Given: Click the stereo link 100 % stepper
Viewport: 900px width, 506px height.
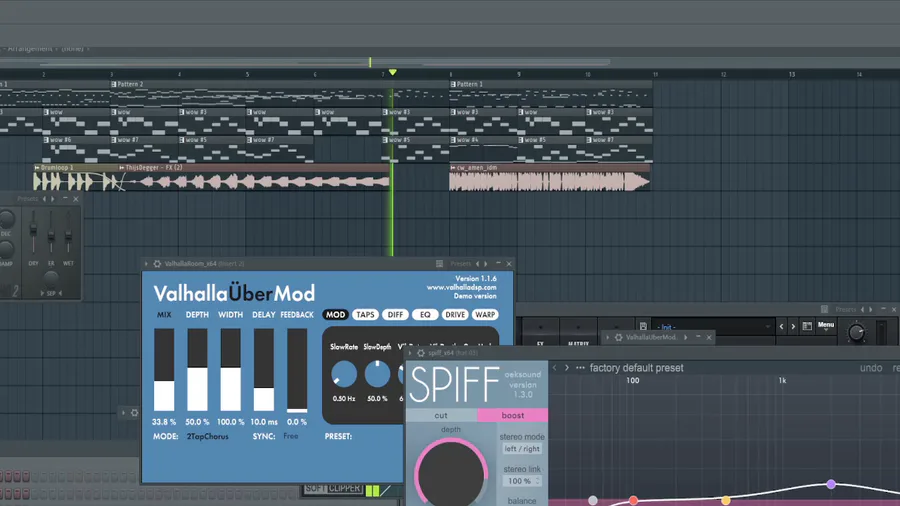Looking at the screenshot, I should 522,481.
